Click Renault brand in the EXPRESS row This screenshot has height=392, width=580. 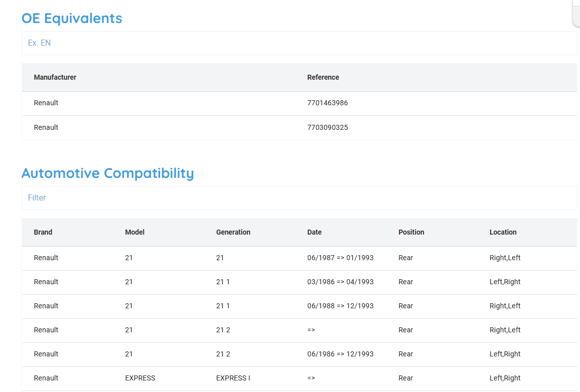point(46,378)
